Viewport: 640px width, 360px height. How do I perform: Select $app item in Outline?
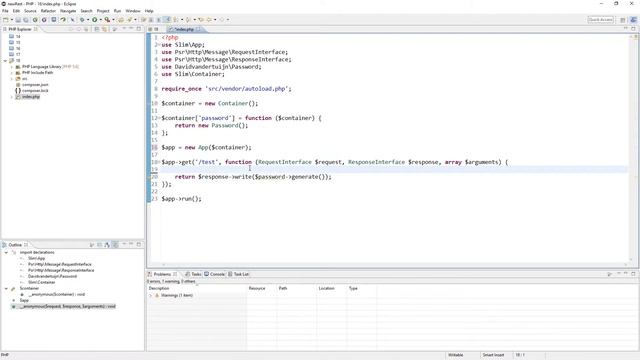pyautogui.click(x=24, y=300)
